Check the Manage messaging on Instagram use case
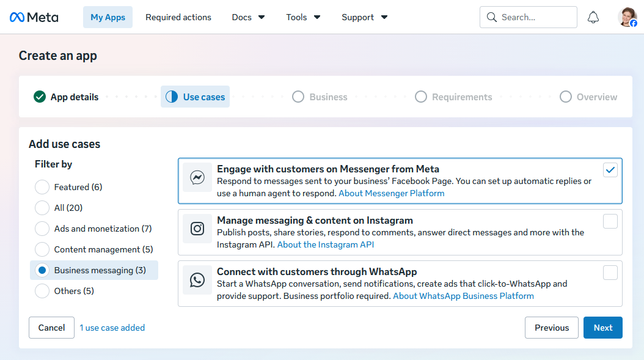644x360 pixels. click(x=610, y=221)
